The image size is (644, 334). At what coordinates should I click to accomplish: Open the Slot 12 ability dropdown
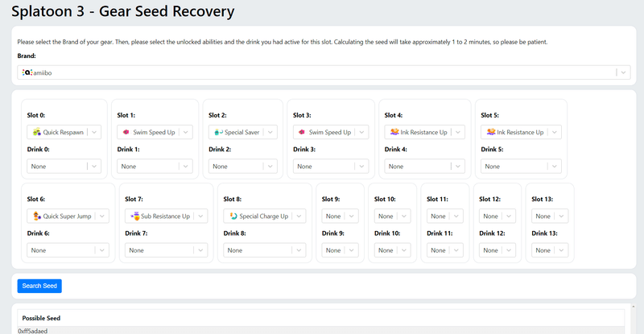pos(497,216)
